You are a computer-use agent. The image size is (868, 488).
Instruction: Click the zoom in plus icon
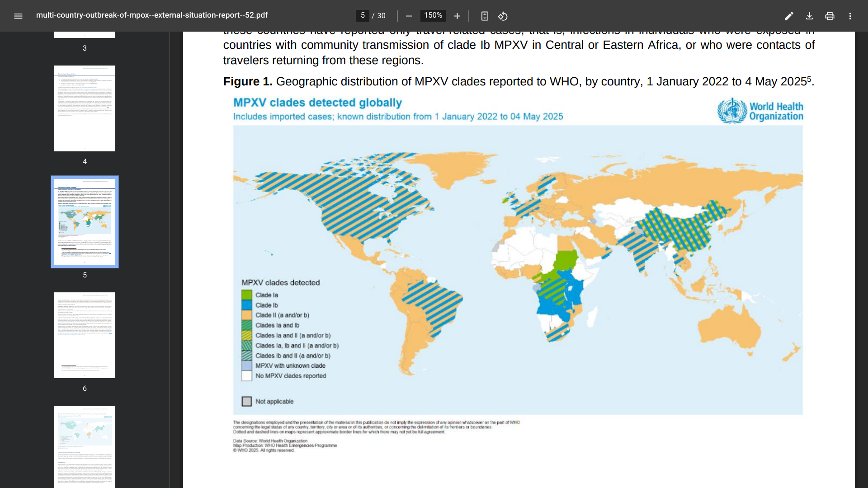[x=457, y=16]
